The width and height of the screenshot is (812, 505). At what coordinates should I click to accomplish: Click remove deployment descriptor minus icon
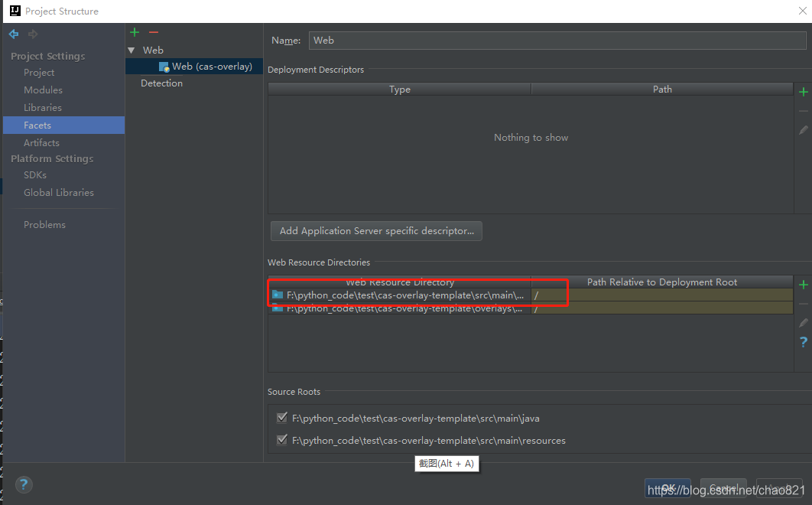pyautogui.click(x=803, y=111)
